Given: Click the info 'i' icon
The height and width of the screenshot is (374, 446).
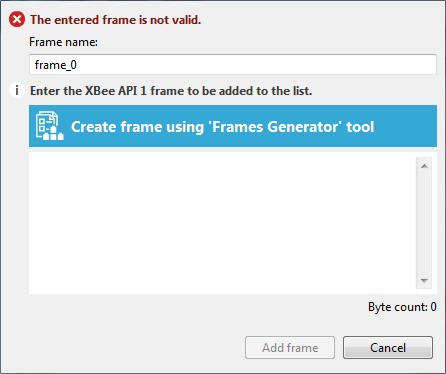Looking at the screenshot, I should [x=17, y=91].
